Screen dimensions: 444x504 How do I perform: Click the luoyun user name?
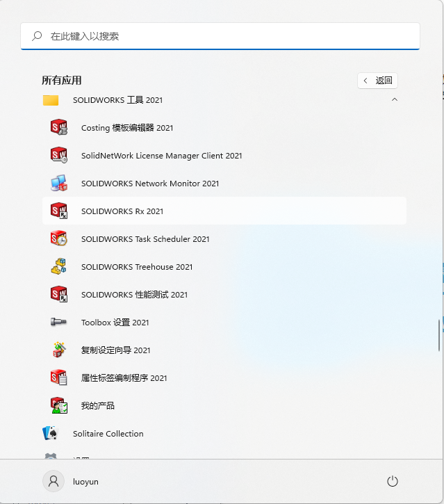85,482
